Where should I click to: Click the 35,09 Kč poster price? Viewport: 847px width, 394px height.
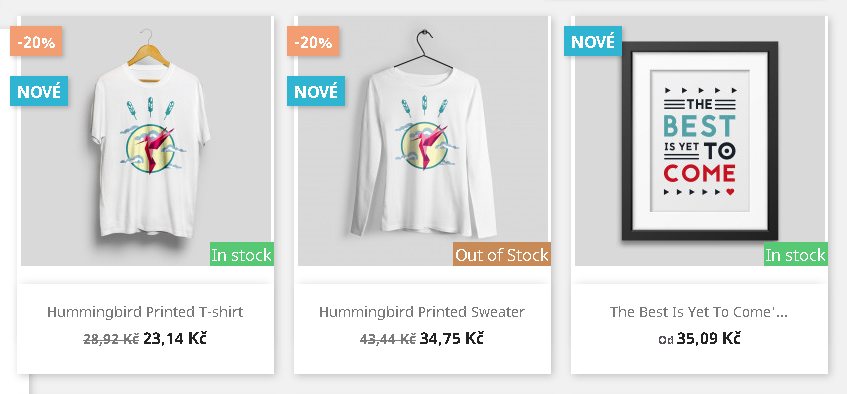pyautogui.click(x=708, y=339)
